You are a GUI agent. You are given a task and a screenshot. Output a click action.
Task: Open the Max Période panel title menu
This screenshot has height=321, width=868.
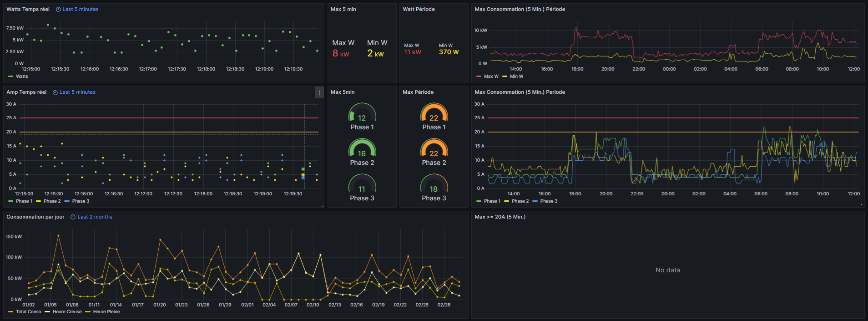418,92
